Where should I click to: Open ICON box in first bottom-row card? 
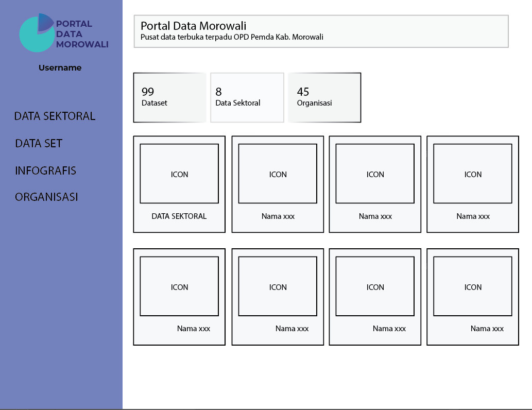pyautogui.click(x=179, y=286)
